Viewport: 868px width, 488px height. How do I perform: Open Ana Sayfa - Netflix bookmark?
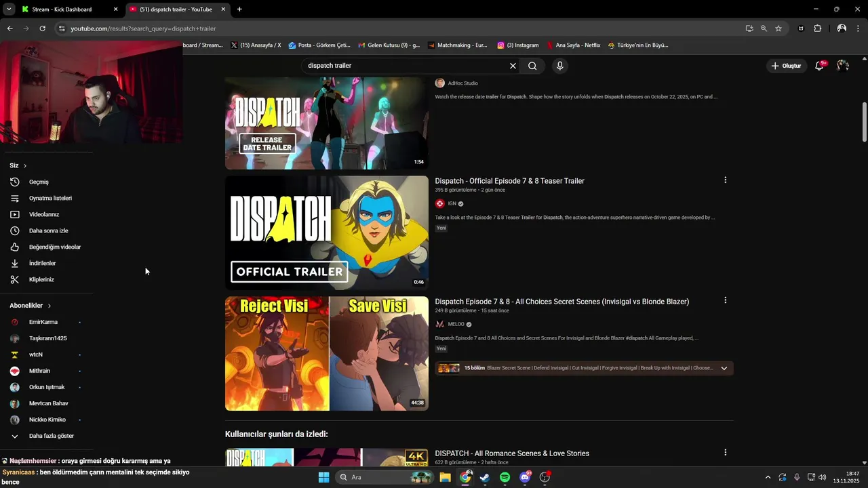[574, 45]
